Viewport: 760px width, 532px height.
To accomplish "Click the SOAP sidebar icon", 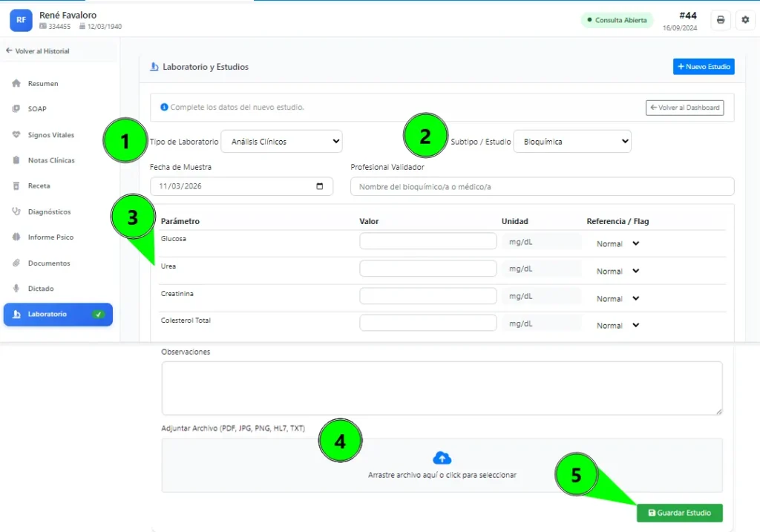I will pyautogui.click(x=16, y=108).
